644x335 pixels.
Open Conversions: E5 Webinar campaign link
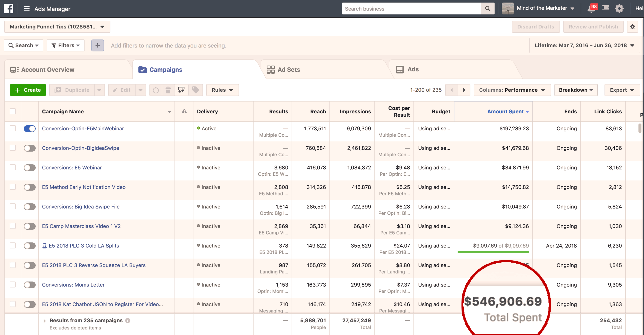pos(72,167)
